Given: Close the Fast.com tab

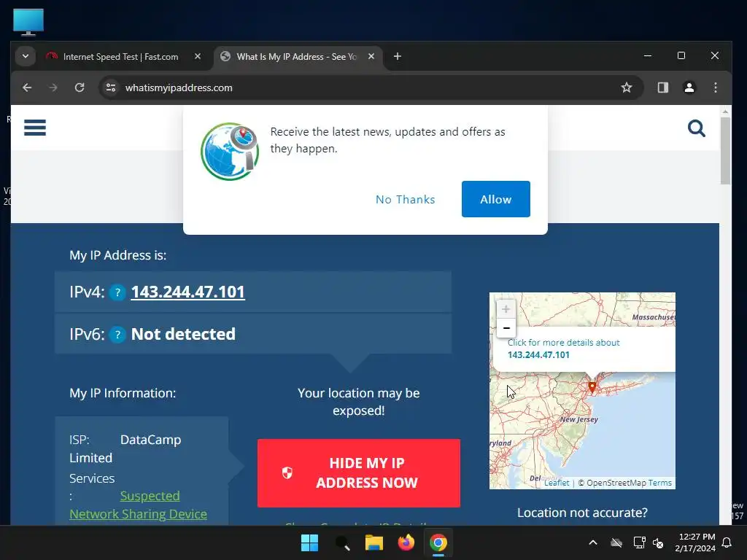Looking at the screenshot, I should pyautogui.click(x=197, y=57).
